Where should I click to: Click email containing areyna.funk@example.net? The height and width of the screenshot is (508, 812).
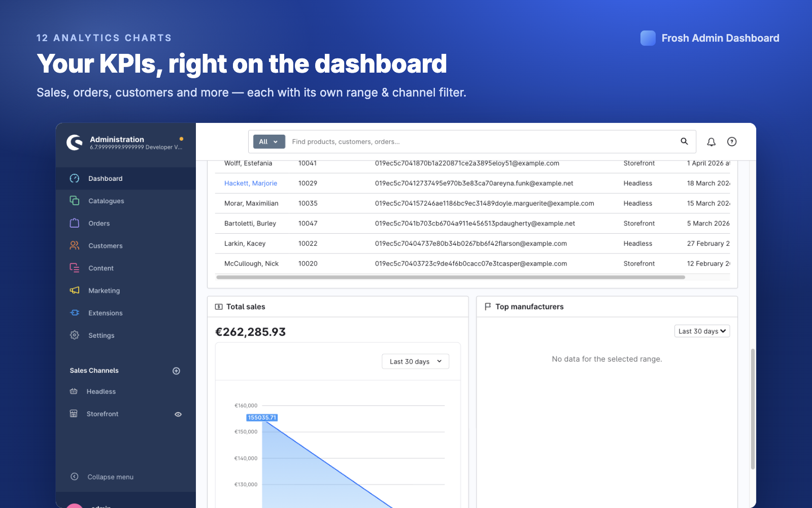[x=474, y=183]
